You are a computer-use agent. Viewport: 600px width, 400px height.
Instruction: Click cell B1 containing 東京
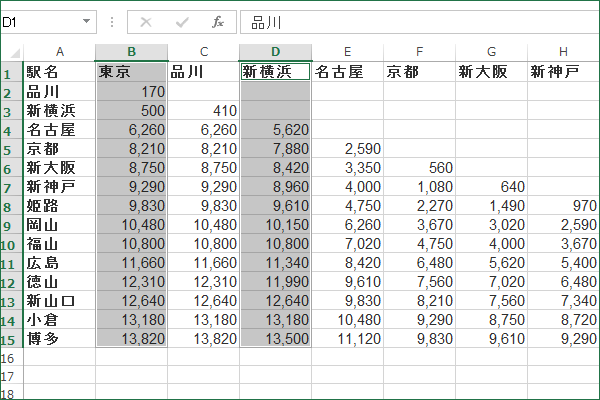point(132,72)
